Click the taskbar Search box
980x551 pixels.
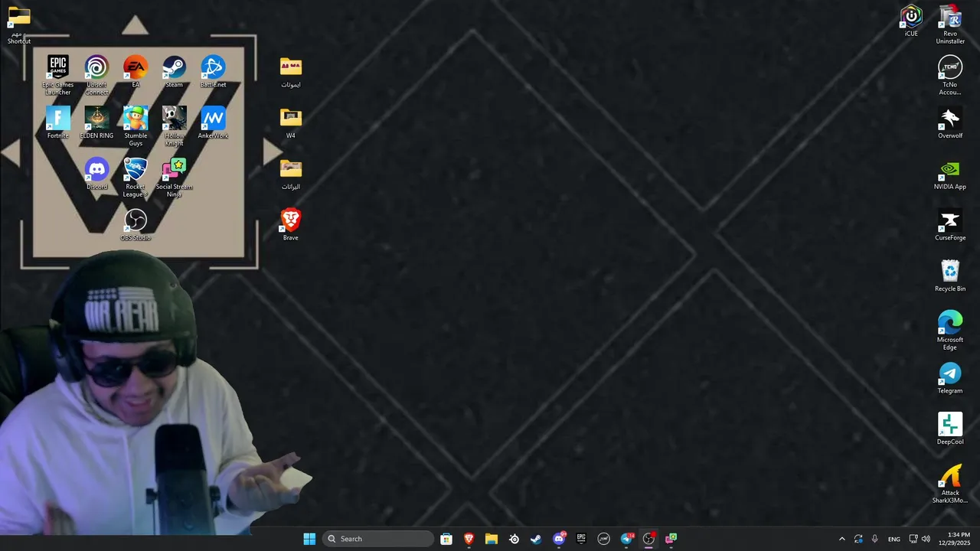click(378, 539)
